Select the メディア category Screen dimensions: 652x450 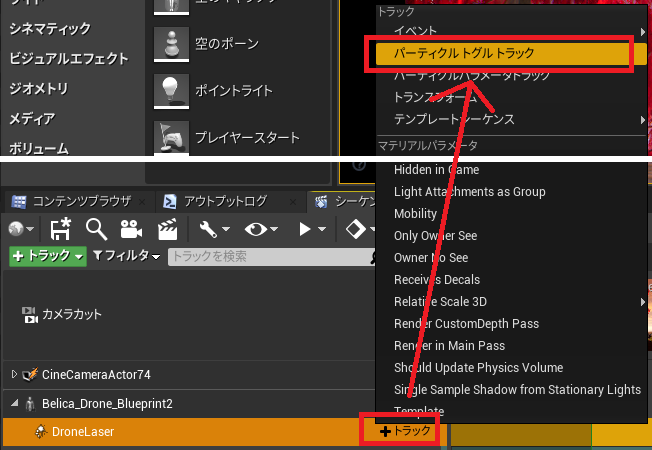click(x=32, y=119)
